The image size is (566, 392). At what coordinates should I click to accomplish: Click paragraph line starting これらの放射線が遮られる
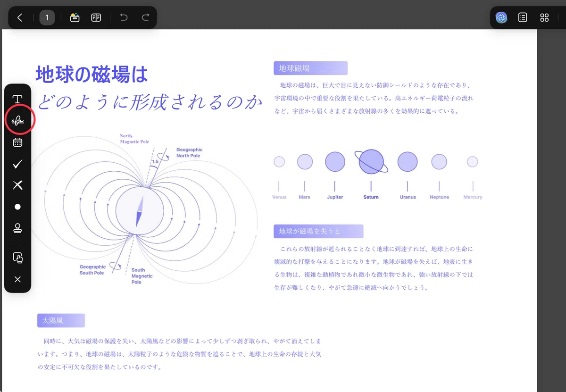click(376, 249)
